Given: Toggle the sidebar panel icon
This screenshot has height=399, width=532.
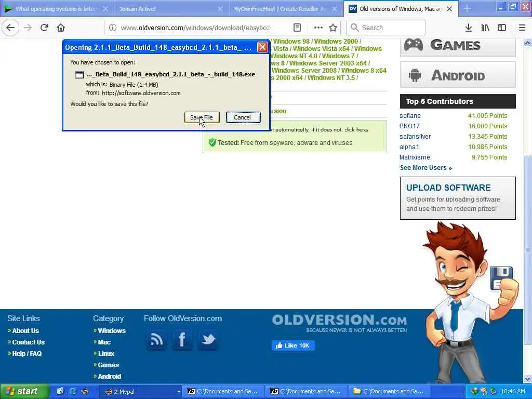Looking at the screenshot, I should (502, 28).
